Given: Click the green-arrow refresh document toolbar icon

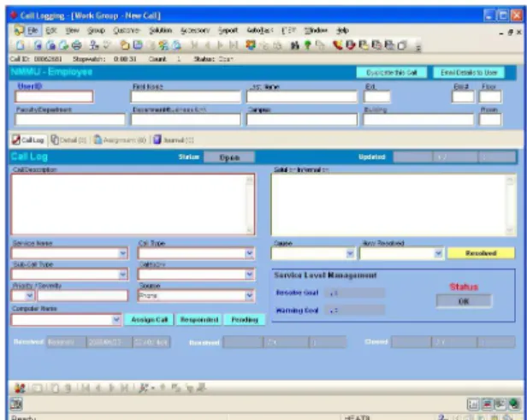Looking at the screenshot, I should (64, 45).
